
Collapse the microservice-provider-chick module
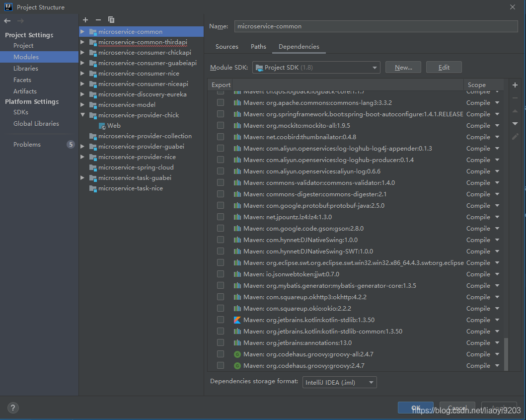82,115
